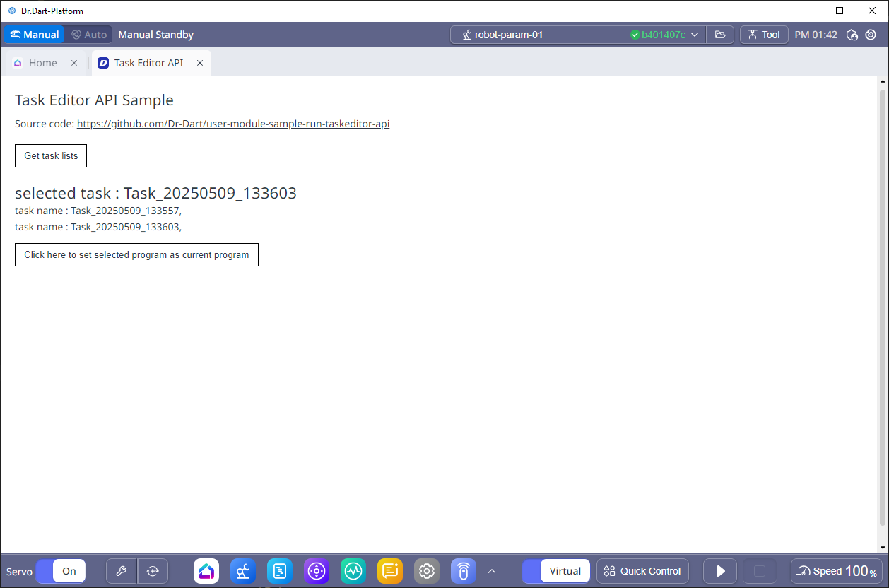Switch to Auto mode
This screenshot has height=588, width=889.
point(89,35)
